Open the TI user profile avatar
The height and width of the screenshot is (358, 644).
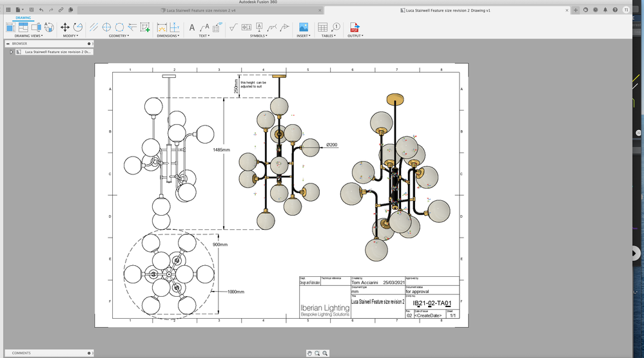pos(626,10)
